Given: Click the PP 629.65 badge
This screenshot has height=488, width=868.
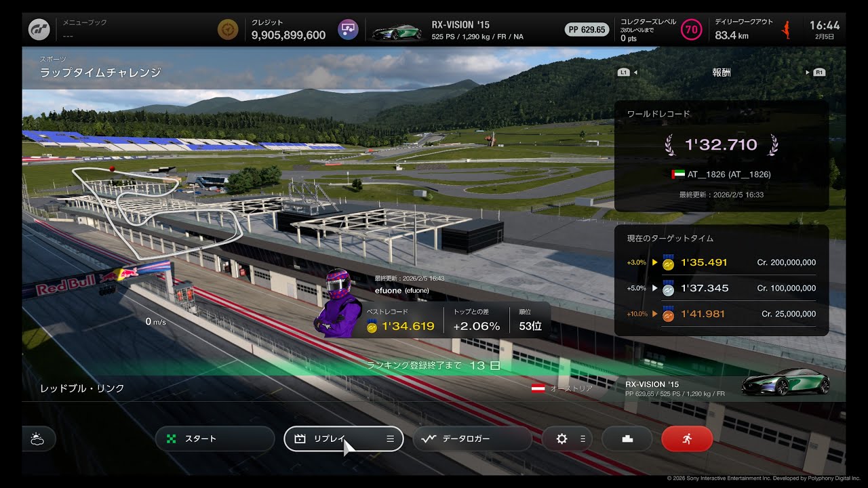Looking at the screenshot, I should (x=587, y=29).
